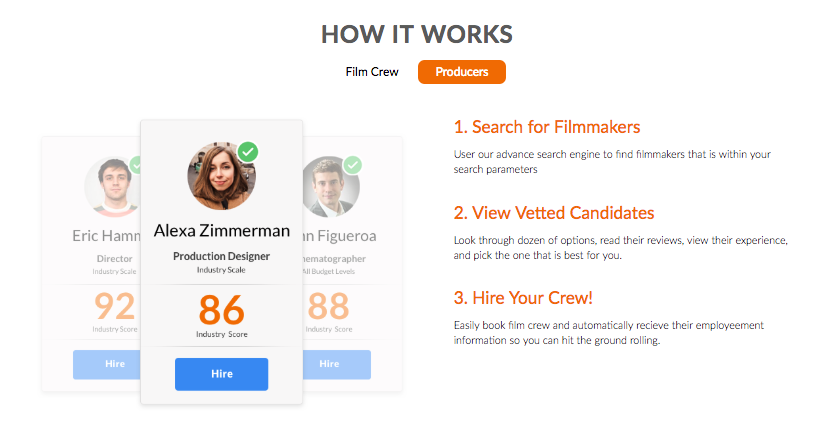Click the '1. Search for Filmmakers' heading
Viewport: 822px width, 429px height.
[x=546, y=128]
